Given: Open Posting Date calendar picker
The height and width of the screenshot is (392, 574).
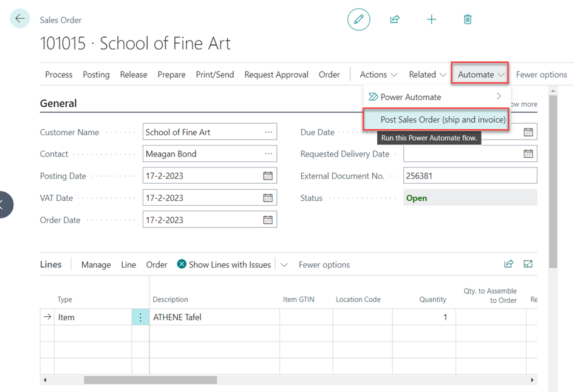Looking at the screenshot, I should pos(268,176).
